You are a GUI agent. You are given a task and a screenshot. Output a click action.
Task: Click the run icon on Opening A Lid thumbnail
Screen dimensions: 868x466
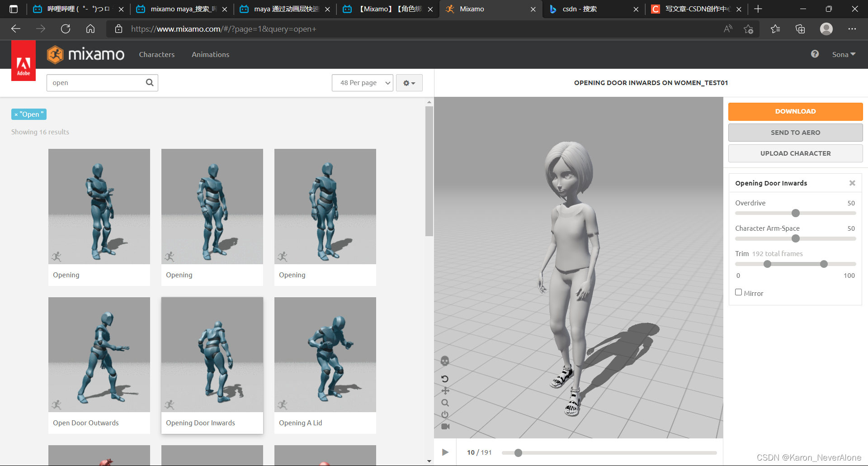coord(283,405)
